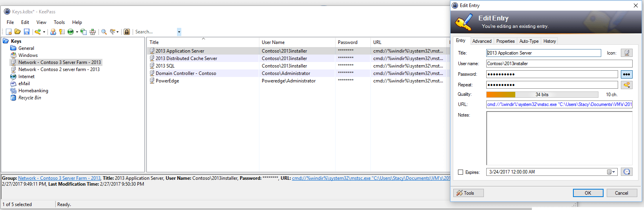Switch to the Advanced tab
The width and height of the screenshot is (644, 210).
(482, 41)
